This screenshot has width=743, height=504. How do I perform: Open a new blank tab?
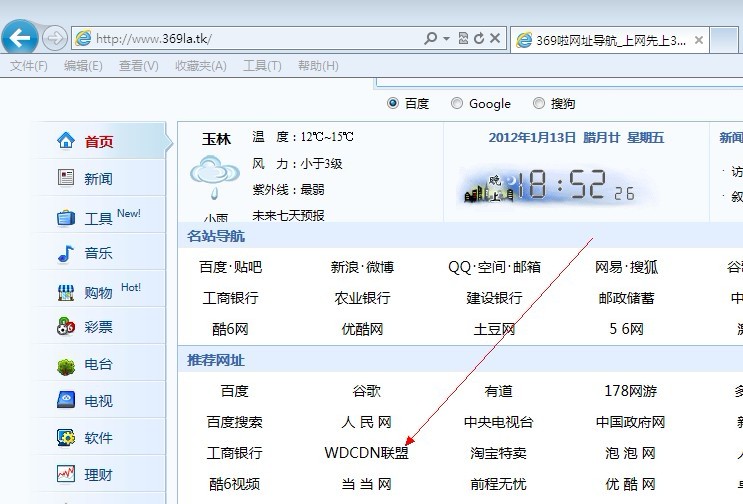[x=724, y=40]
